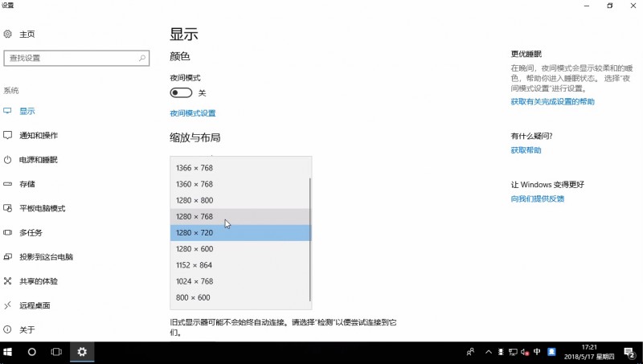
Task: Open the People icon in system tray
Action: pos(470,352)
